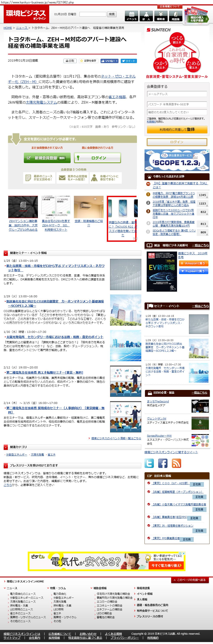Click the Amazonで買う button
Image resolution: width=213 pixels, height=644 pixels.
coord(193,263)
